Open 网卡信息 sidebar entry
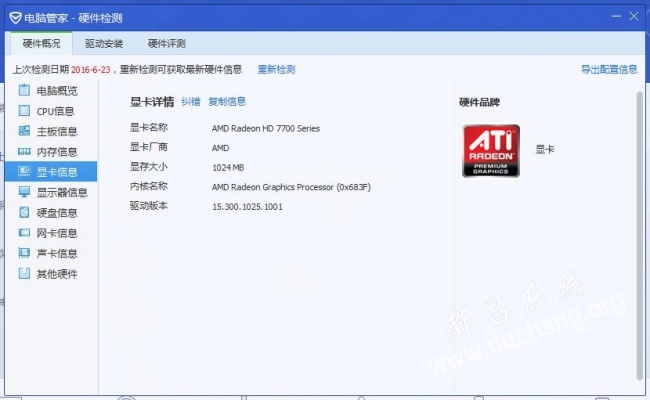 pos(51,233)
